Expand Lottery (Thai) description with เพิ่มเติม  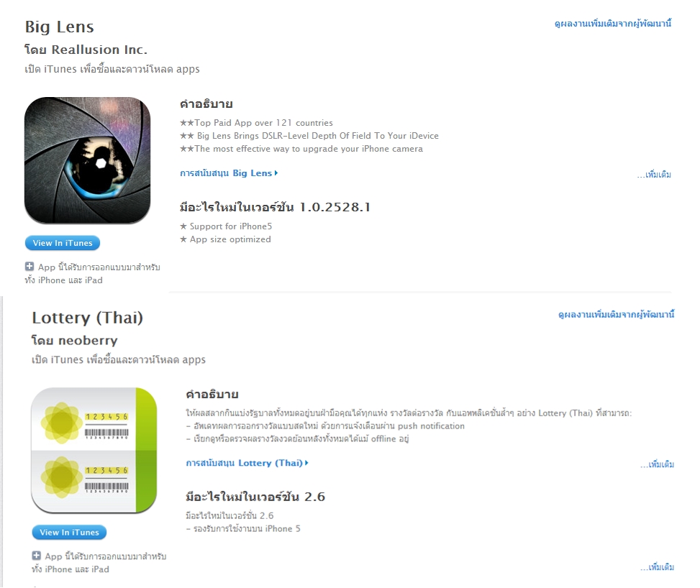(657, 464)
